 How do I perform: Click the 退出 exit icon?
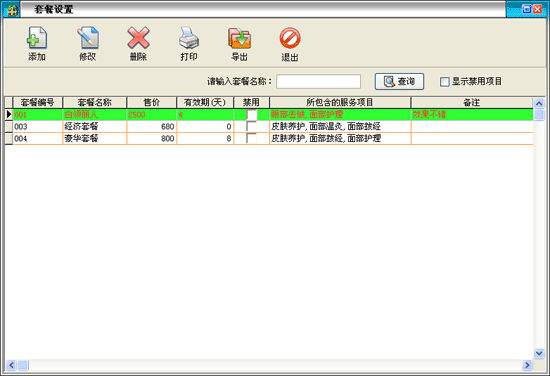coord(290,38)
